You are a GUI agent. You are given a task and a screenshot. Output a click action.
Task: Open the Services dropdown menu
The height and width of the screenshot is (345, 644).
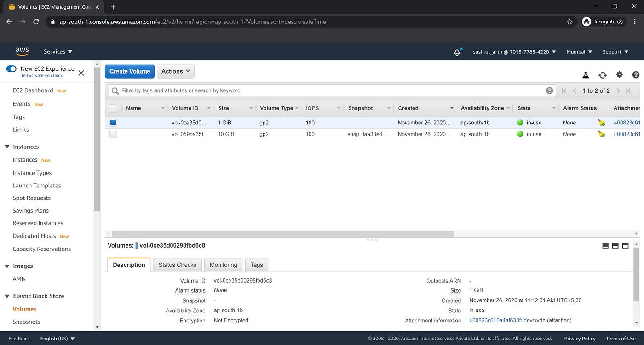point(58,52)
